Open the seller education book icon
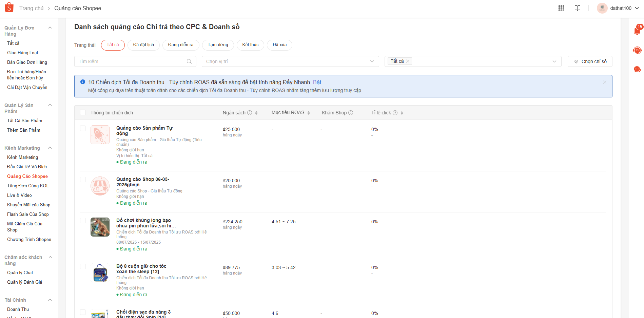 (x=577, y=8)
